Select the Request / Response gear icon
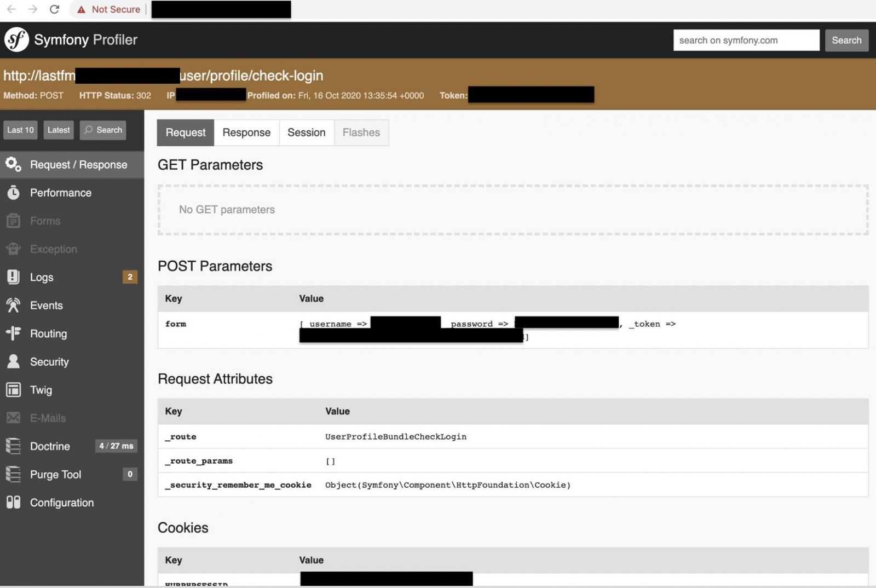Image resolution: width=876 pixels, height=588 pixels. tap(13, 164)
